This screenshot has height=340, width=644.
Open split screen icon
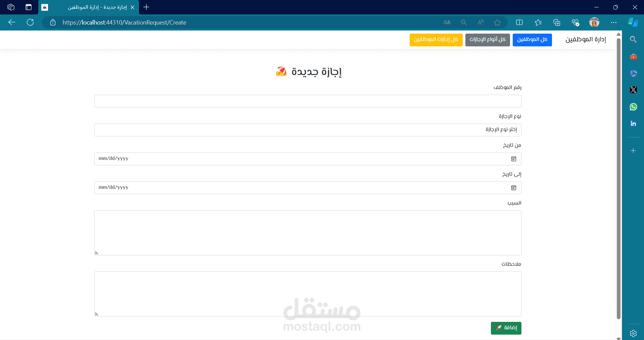[x=519, y=23]
